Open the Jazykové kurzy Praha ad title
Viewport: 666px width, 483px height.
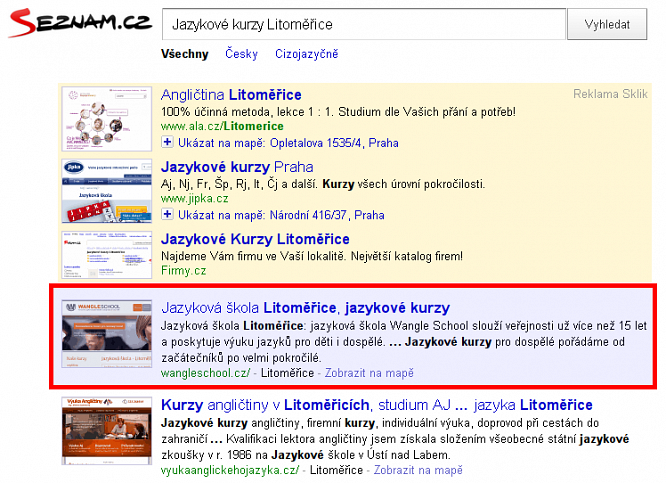click(x=237, y=167)
